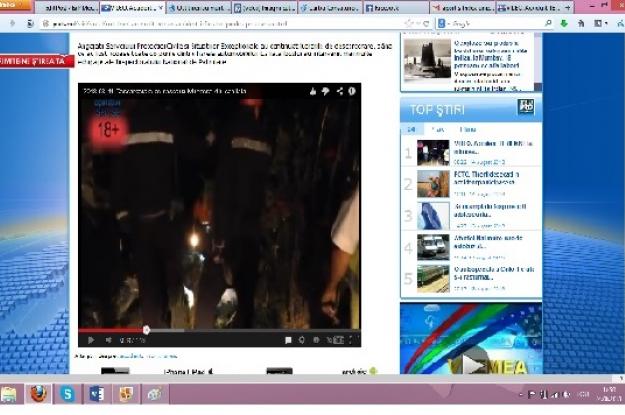Click the browser address bar

(223, 24)
